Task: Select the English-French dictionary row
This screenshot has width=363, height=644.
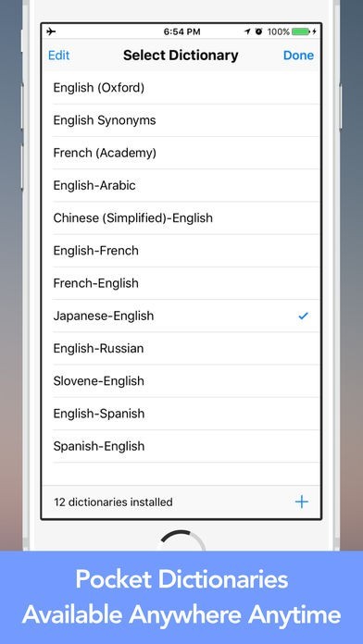Action: click(x=181, y=251)
